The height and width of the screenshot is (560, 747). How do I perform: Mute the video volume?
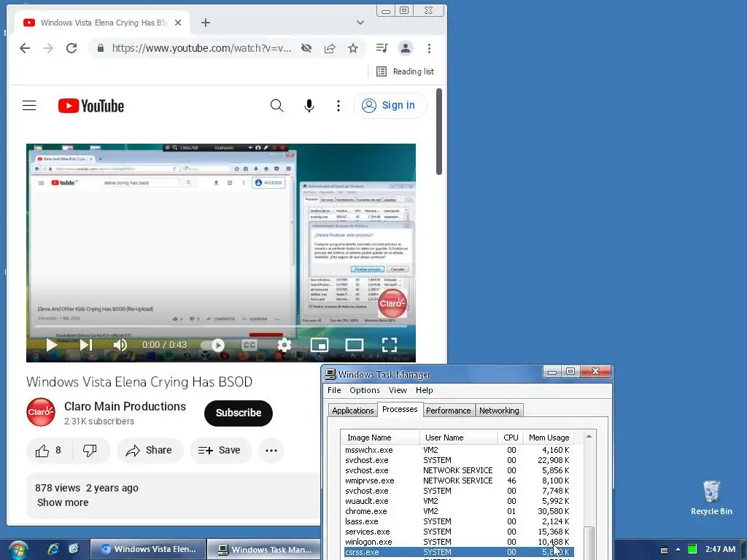pos(120,345)
